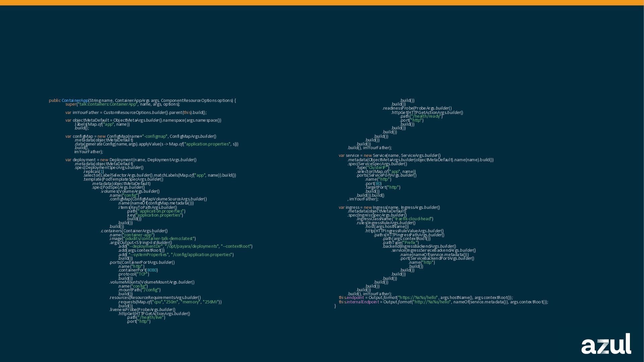Click the .replicas(1) line
This screenshot has height=362, width=644.
[94, 172]
